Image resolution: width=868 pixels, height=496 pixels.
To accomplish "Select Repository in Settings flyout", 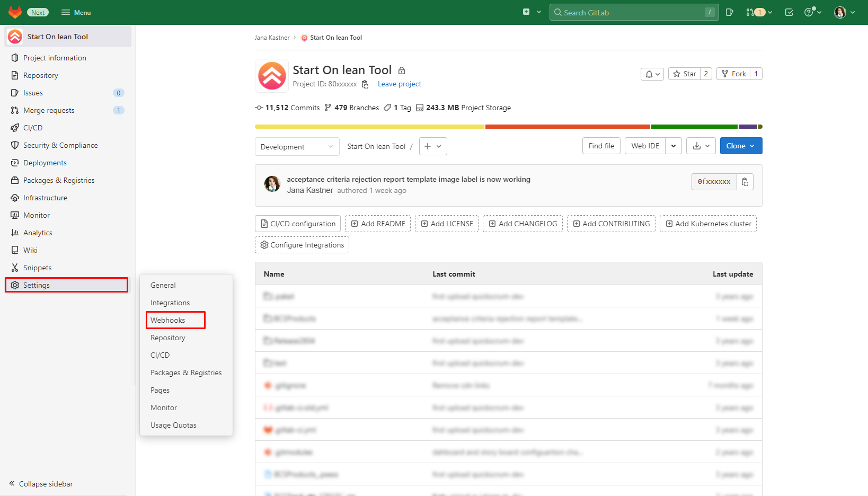I will (x=168, y=338).
